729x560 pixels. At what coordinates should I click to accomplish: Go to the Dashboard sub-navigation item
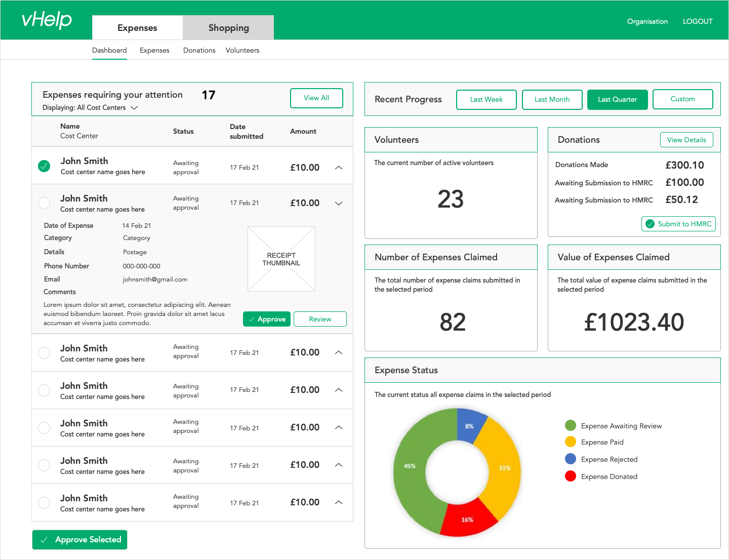coord(109,50)
